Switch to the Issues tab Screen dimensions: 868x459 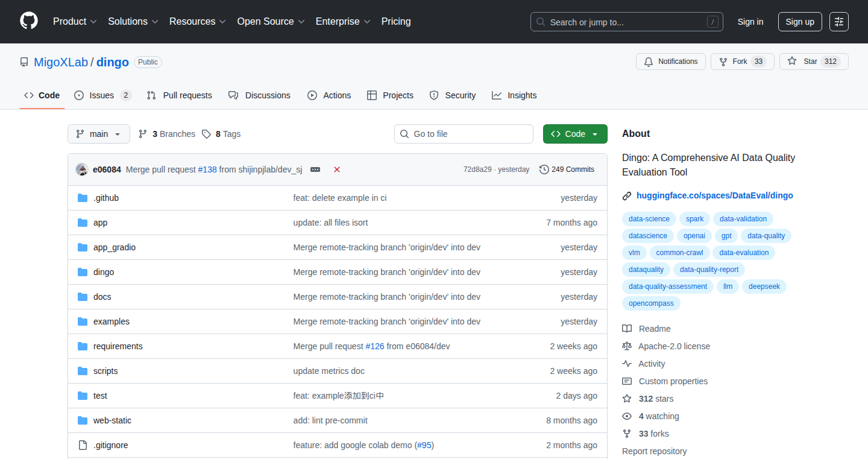coord(102,95)
